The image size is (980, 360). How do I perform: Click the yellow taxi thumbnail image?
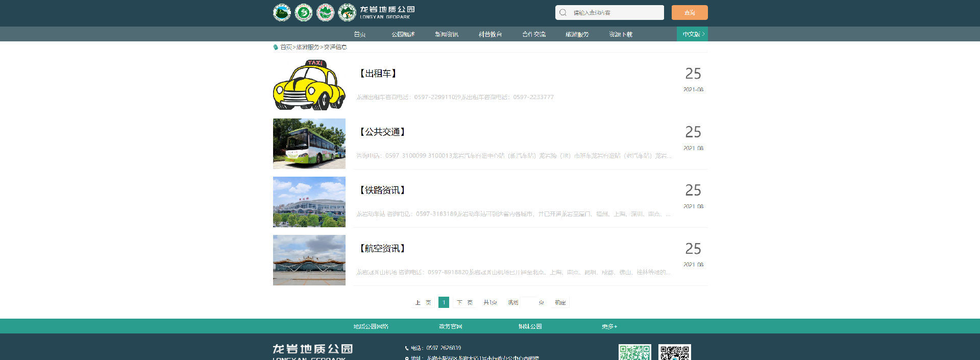click(309, 85)
